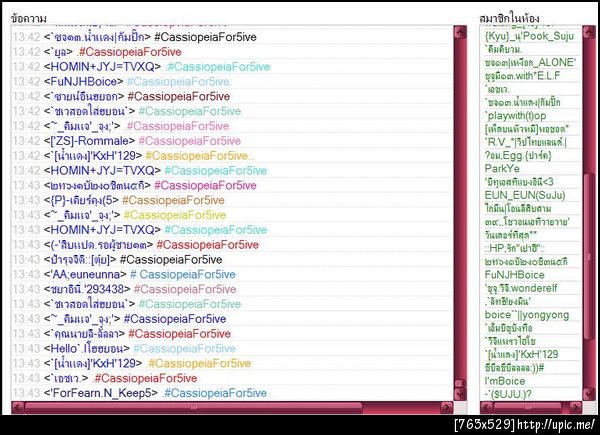Screen dimensions: 600x435
Task: Click the member list scroll-down arrow
Action: [589, 394]
